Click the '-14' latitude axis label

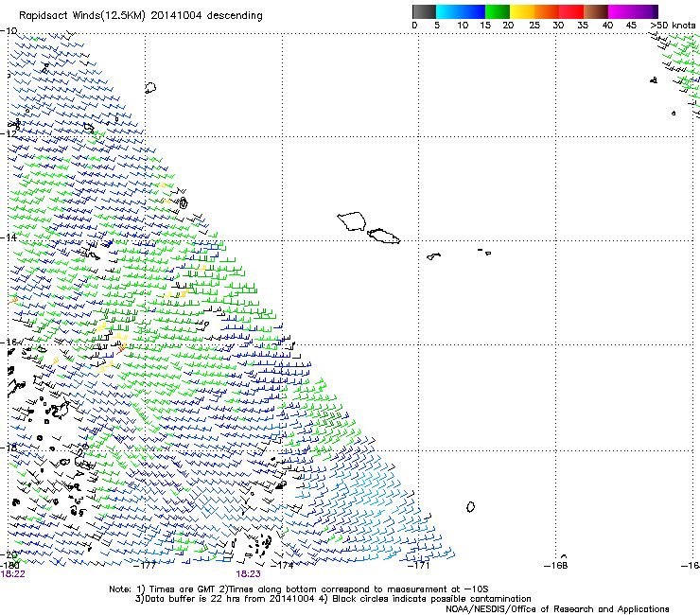[9, 237]
